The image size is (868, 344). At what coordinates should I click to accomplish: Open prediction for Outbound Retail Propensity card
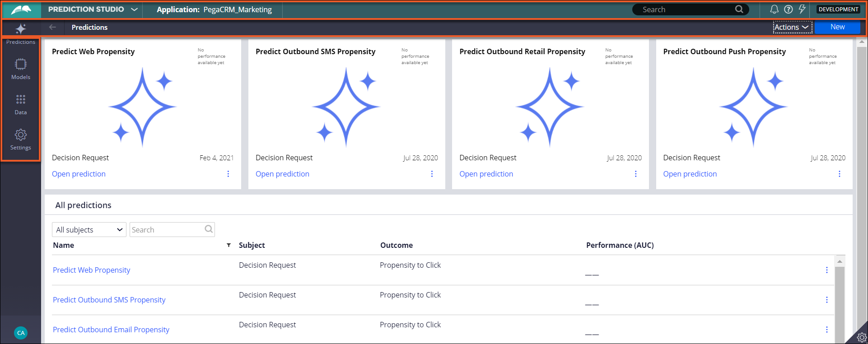coord(486,174)
